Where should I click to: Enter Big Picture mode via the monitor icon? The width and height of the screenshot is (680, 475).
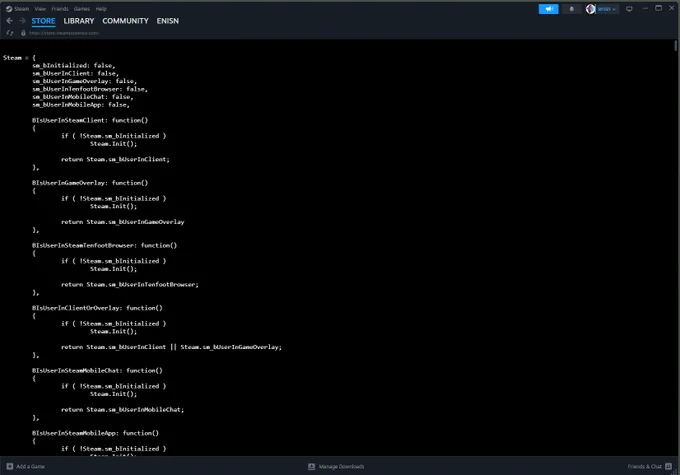tap(629, 9)
